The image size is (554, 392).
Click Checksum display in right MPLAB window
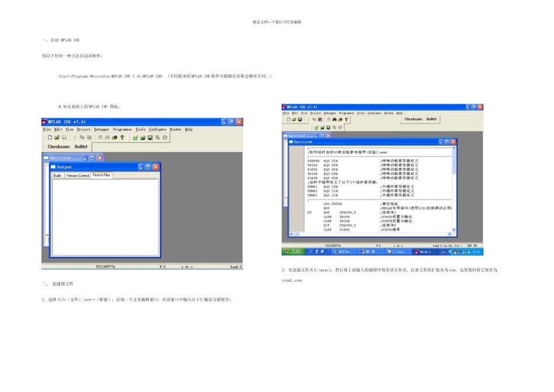[420, 119]
